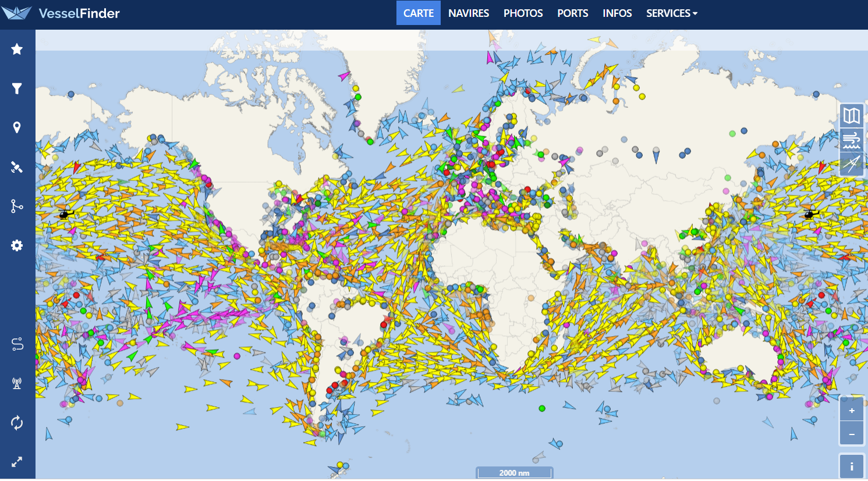Select the curved route planner icon
Screen dimensions: 868x481
point(17,344)
